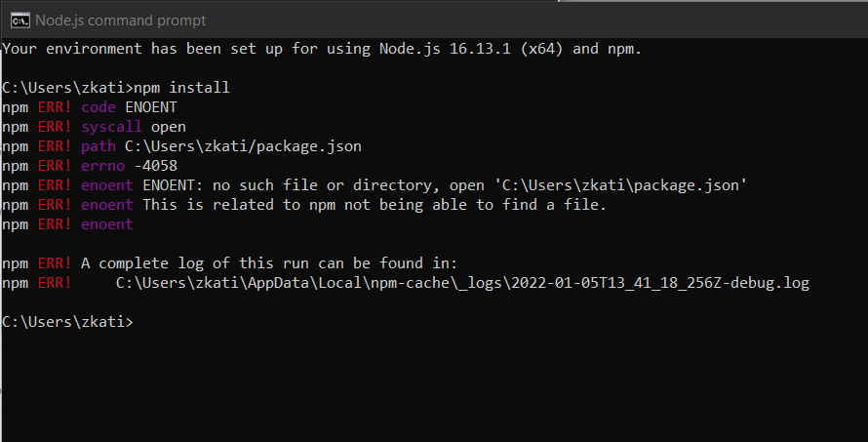868x442 pixels.
Task: Click the "syscall open" error line
Action: coord(134,127)
